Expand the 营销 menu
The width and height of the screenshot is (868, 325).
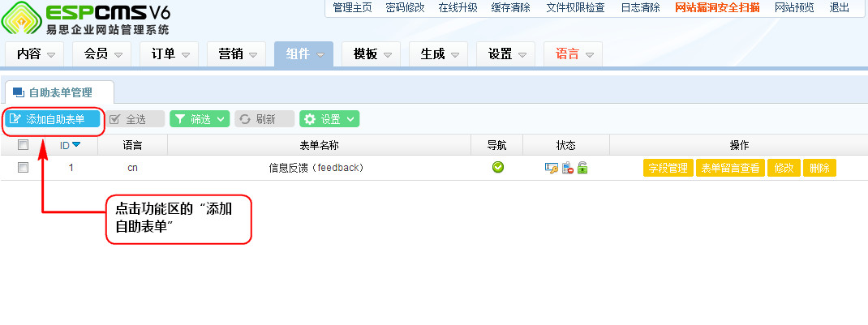point(237,54)
